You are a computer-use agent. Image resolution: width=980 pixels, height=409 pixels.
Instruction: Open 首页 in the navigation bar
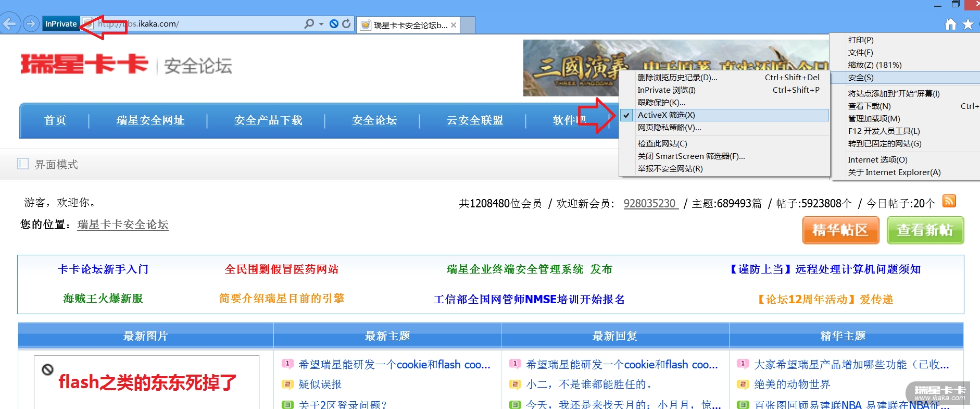pos(55,120)
